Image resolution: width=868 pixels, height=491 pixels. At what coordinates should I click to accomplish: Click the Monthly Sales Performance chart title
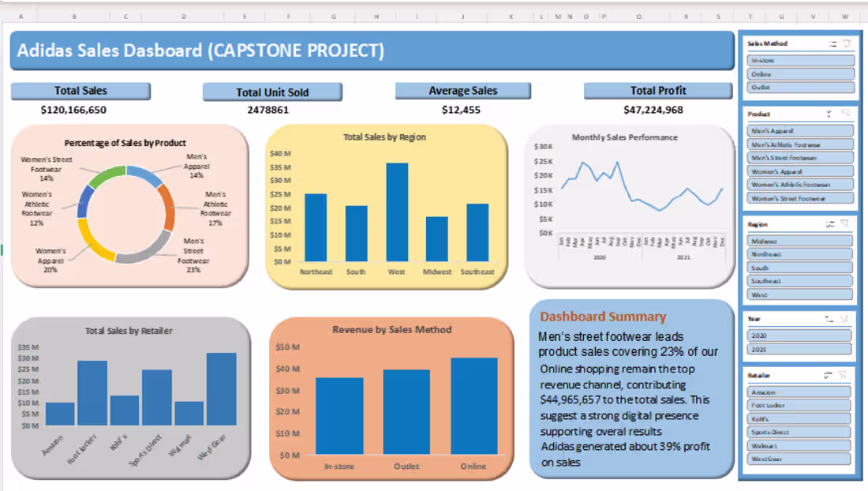point(624,137)
